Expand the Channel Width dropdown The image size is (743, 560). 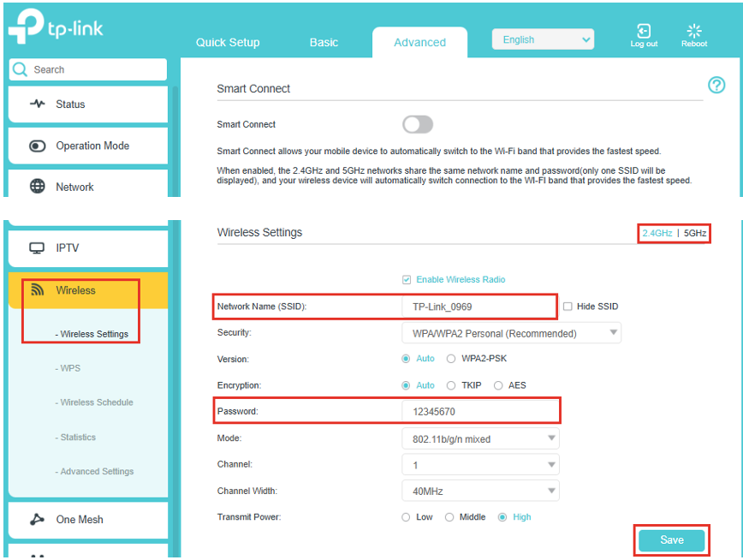(x=479, y=491)
